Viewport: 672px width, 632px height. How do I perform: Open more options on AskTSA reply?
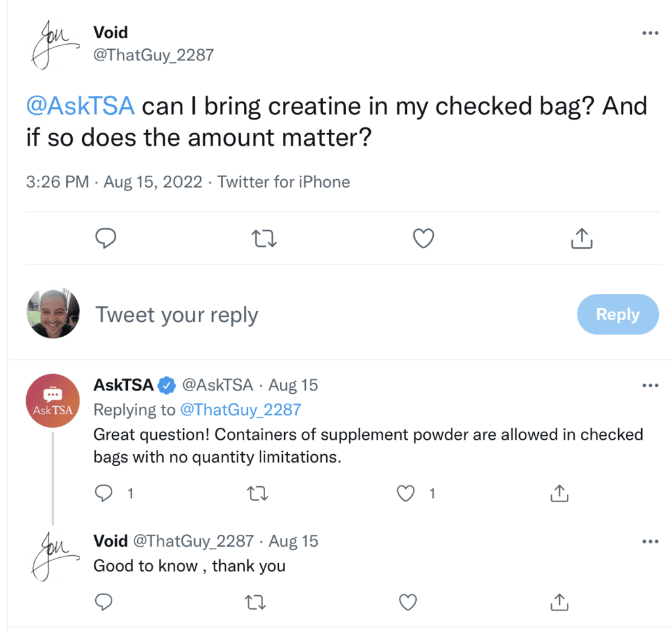(x=650, y=386)
